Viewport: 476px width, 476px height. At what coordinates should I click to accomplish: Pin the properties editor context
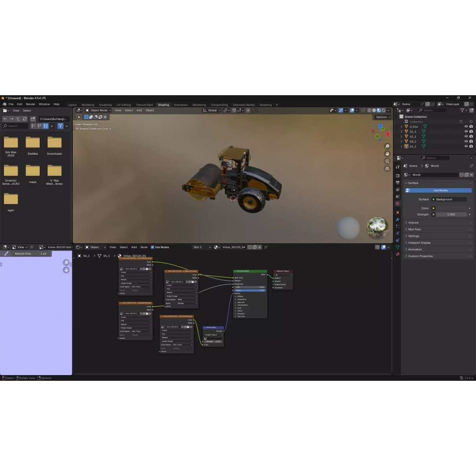471,166
